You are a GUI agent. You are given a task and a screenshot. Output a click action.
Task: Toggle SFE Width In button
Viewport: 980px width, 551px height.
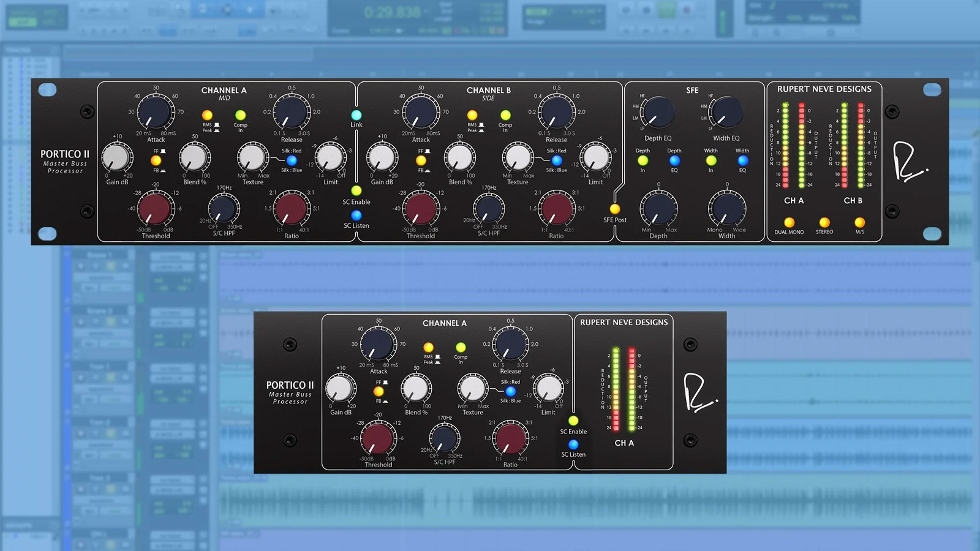711,160
